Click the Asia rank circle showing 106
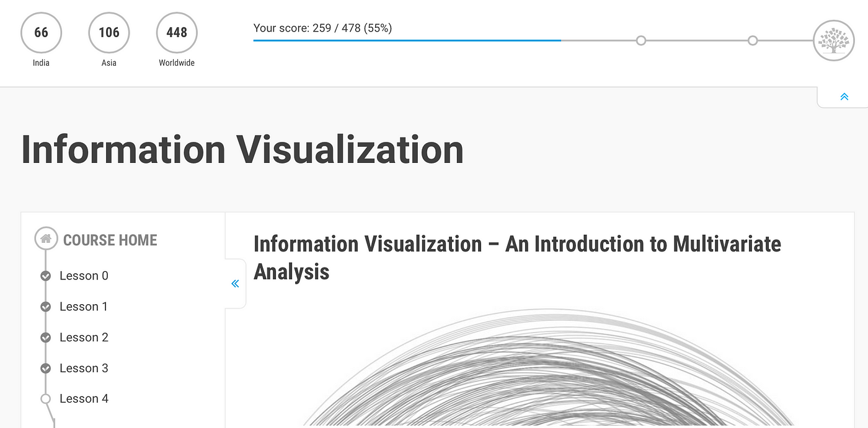The height and width of the screenshot is (428, 868). [109, 32]
